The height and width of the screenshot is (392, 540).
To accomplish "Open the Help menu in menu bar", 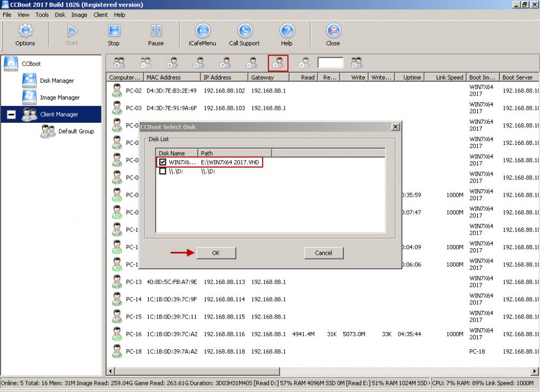I will [119, 15].
